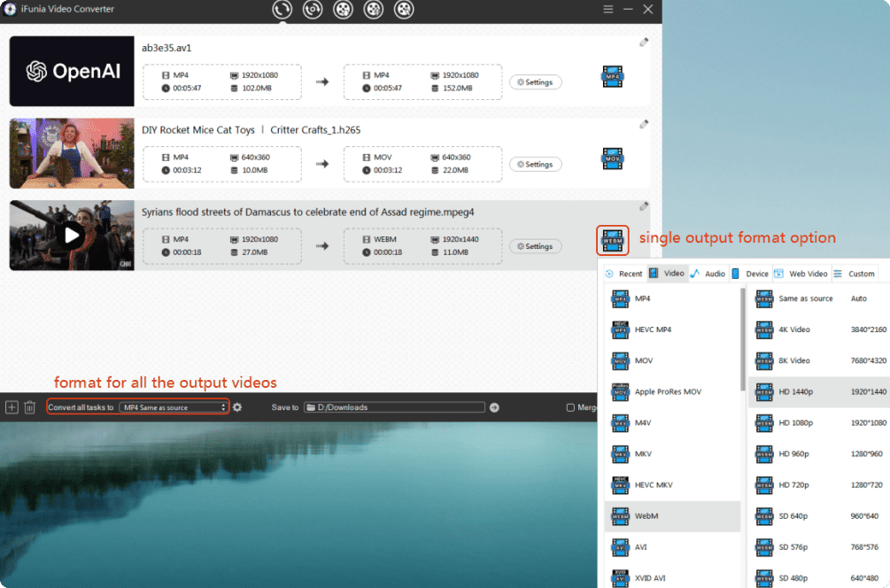Click gear icon beside the convert-all dropdown
This screenshot has height=588, width=890.
237,407
